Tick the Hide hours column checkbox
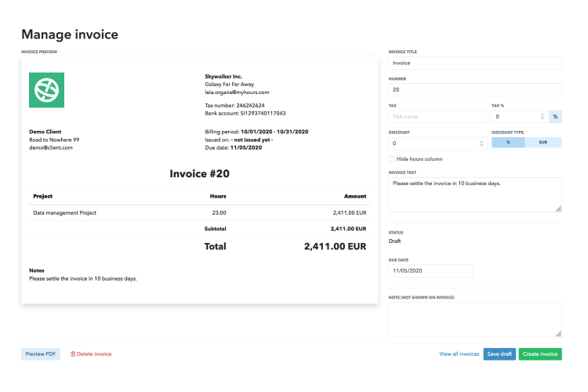 tap(391, 159)
